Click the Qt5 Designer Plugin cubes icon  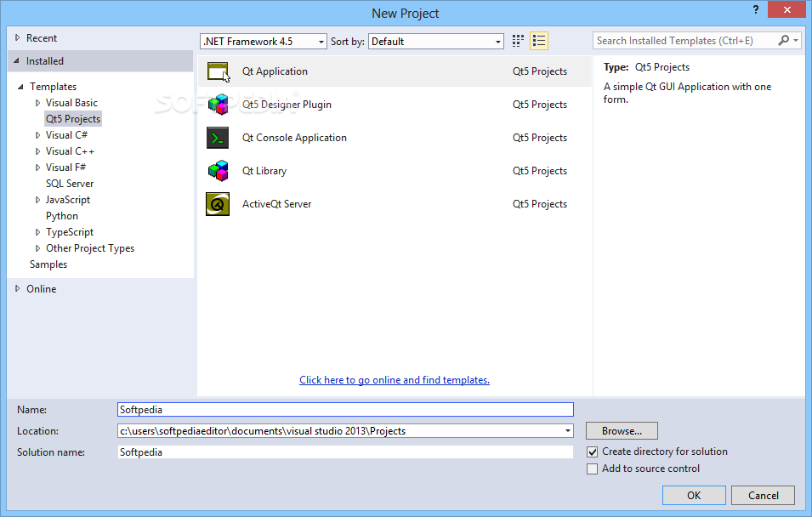point(218,105)
